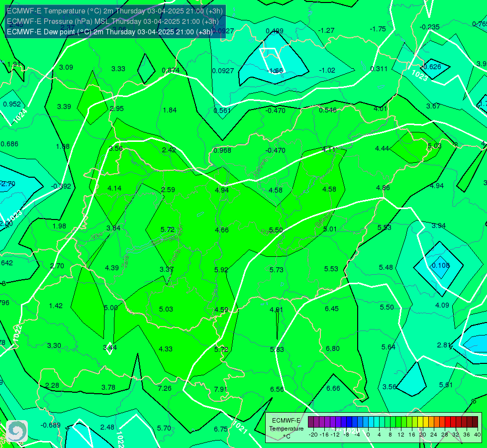Click the temperature value 5.73

click(277, 270)
